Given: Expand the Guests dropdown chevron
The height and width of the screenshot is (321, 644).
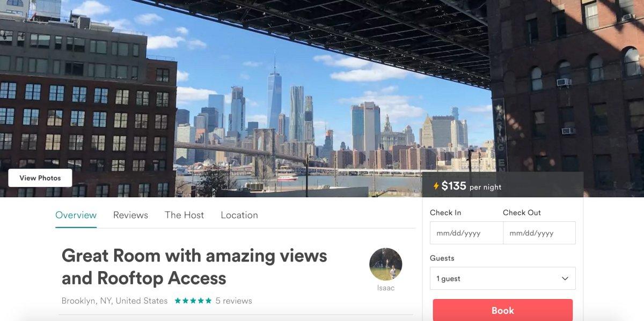Looking at the screenshot, I should coord(565,279).
